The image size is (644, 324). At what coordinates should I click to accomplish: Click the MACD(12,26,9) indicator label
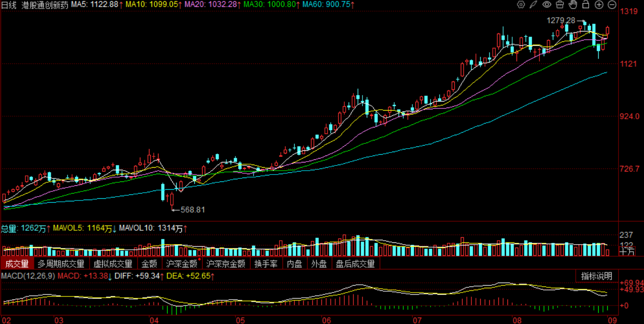tap(28, 276)
